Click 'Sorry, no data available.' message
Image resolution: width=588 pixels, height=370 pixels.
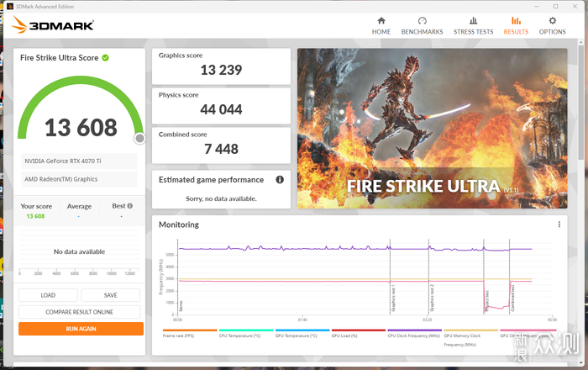point(221,198)
